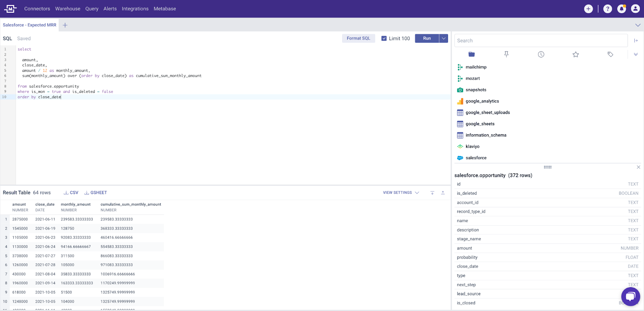This screenshot has height=311, width=644.
Task: Open the Alerts menu
Action: pyautogui.click(x=110, y=8)
